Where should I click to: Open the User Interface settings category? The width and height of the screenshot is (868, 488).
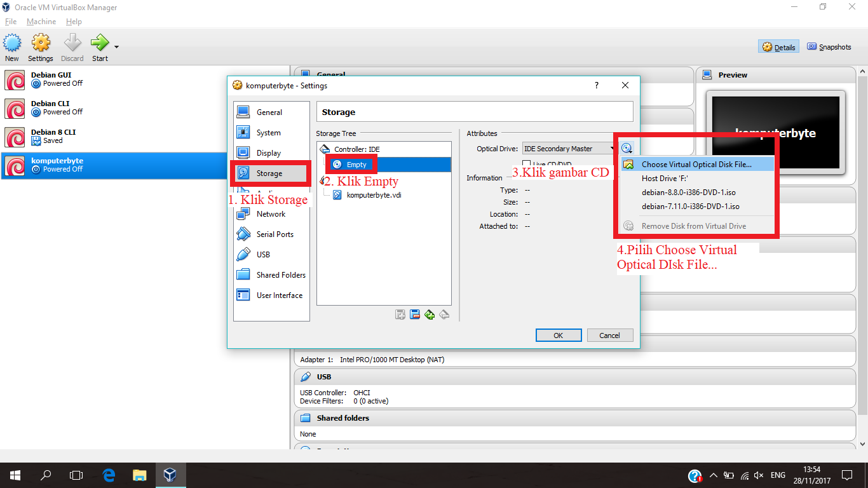271,295
